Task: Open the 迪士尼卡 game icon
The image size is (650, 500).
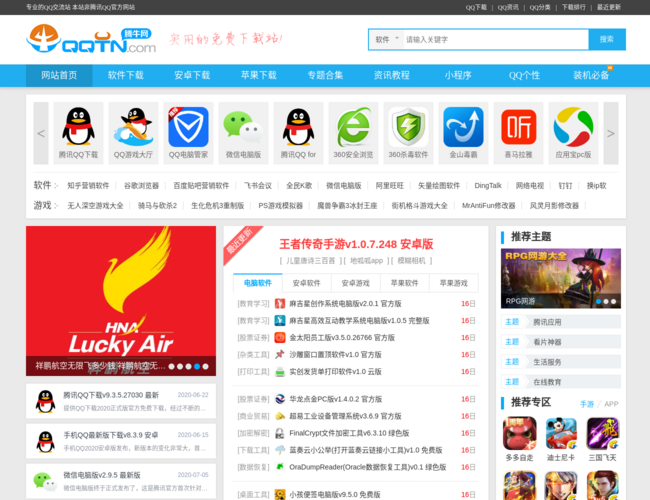Action: (x=561, y=433)
